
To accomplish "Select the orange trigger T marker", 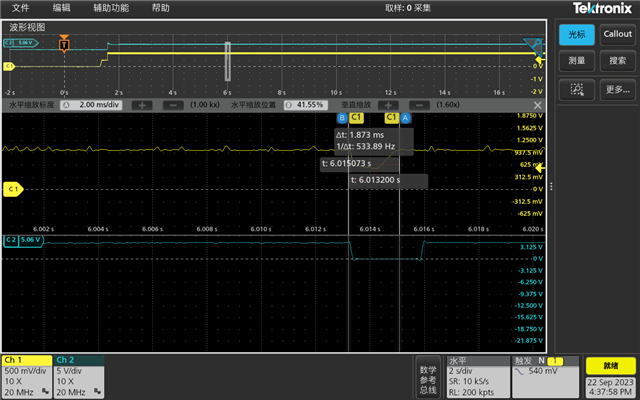I will tap(64, 44).
